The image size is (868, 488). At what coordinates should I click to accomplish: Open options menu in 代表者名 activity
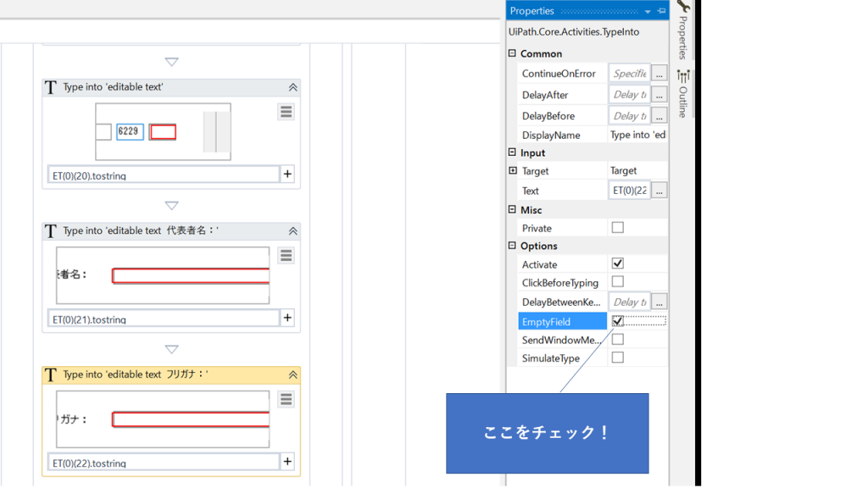coord(286,255)
